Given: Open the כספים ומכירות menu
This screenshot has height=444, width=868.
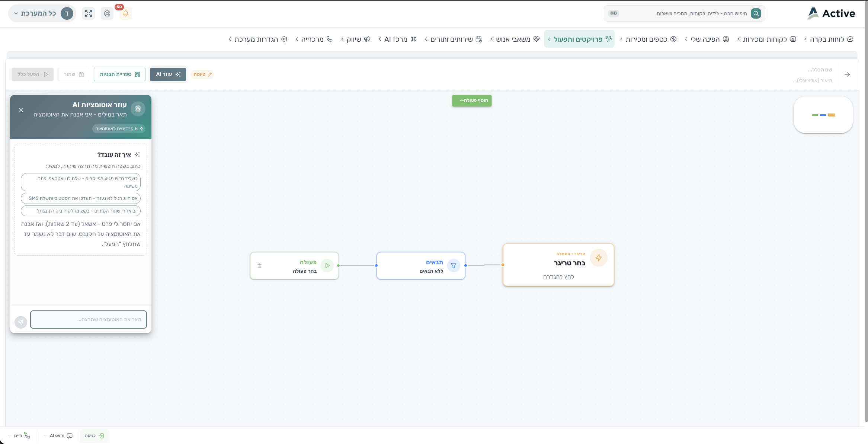Looking at the screenshot, I should 648,39.
